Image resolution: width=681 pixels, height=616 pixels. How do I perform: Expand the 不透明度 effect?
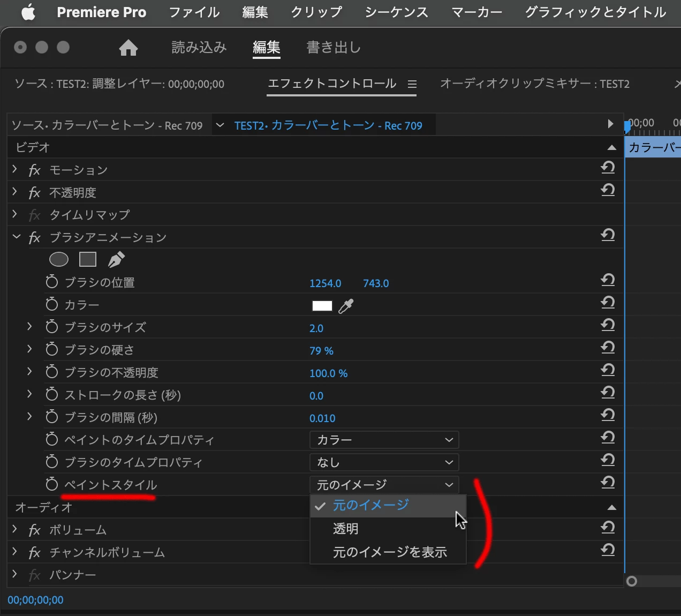tap(15, 191)
